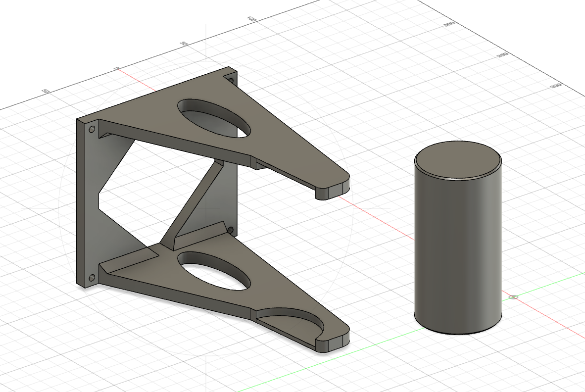585x392 pixels.
Task: Select the bottom-left mounting hole on back plate
Action: tap(92, 278)
